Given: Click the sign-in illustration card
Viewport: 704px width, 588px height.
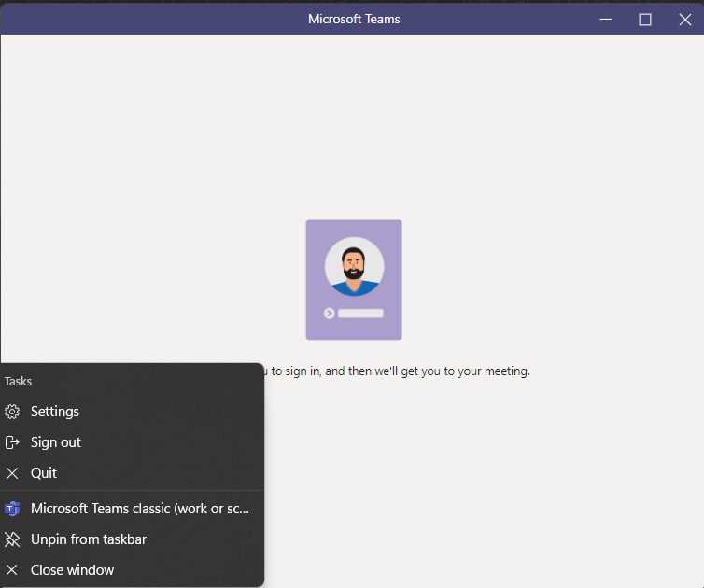Looking at the screenshot, I should point(354,280).
